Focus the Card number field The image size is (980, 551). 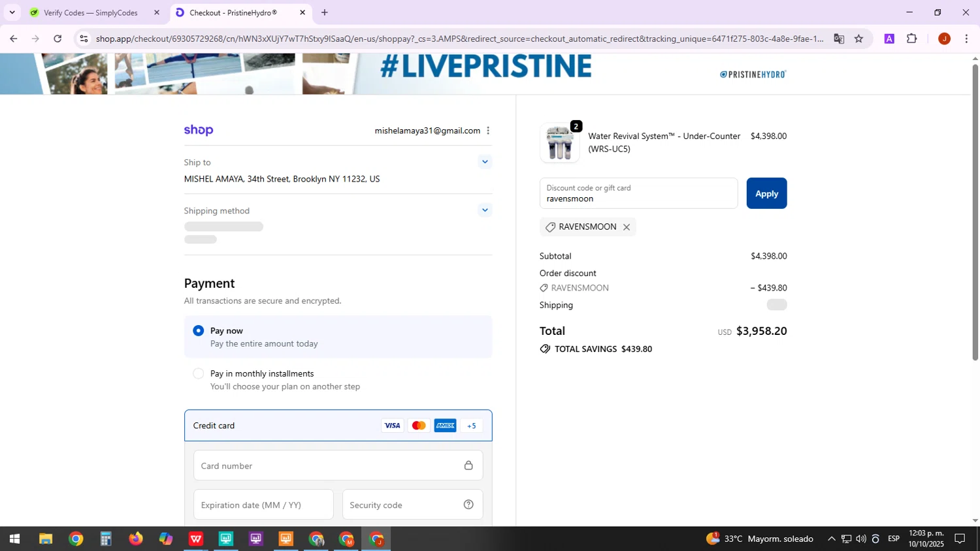[x=338, y=465]
